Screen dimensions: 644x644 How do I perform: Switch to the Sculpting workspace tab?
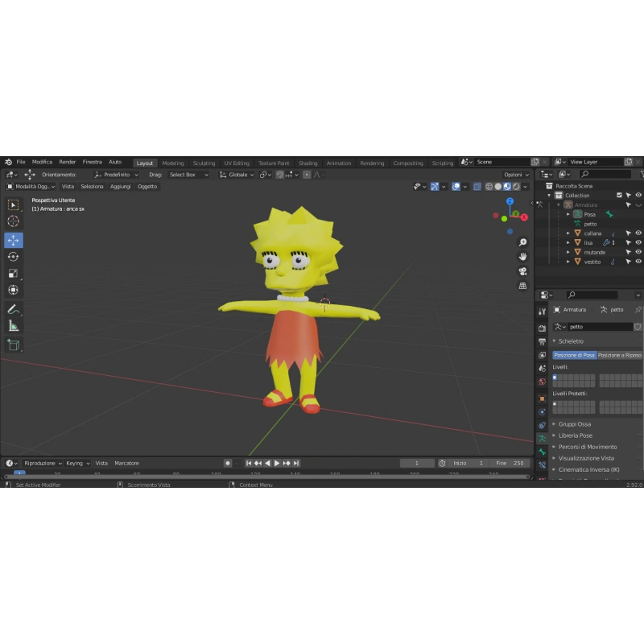[204, 163]
